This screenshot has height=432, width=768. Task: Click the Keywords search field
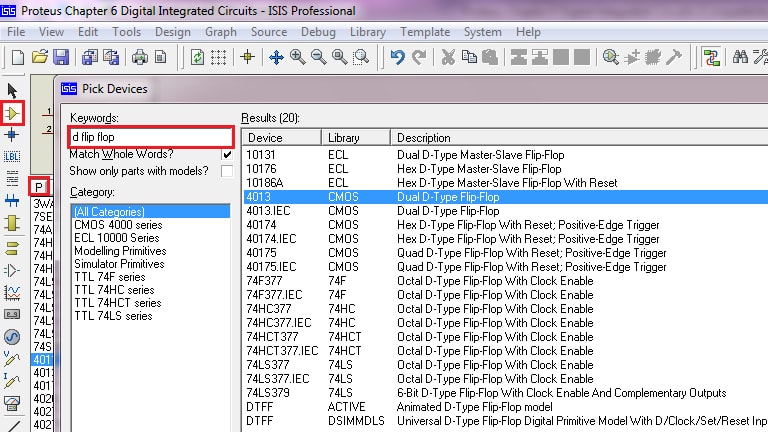(x=150, y=136)
